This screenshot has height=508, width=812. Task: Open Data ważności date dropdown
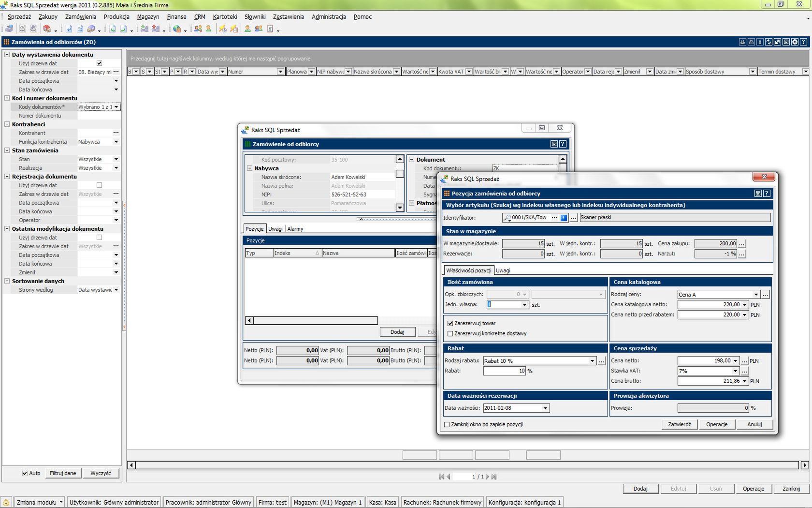(x=545, y=408)
